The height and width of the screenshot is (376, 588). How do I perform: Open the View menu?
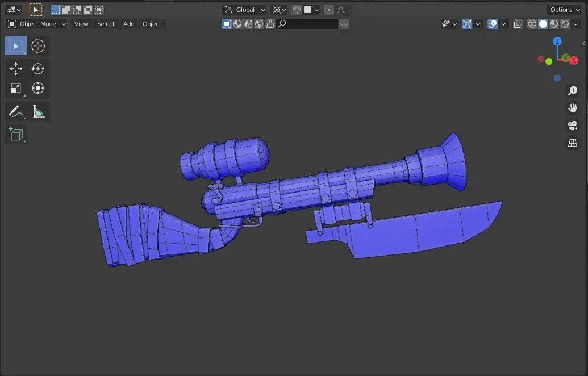[x=81, y=24]
